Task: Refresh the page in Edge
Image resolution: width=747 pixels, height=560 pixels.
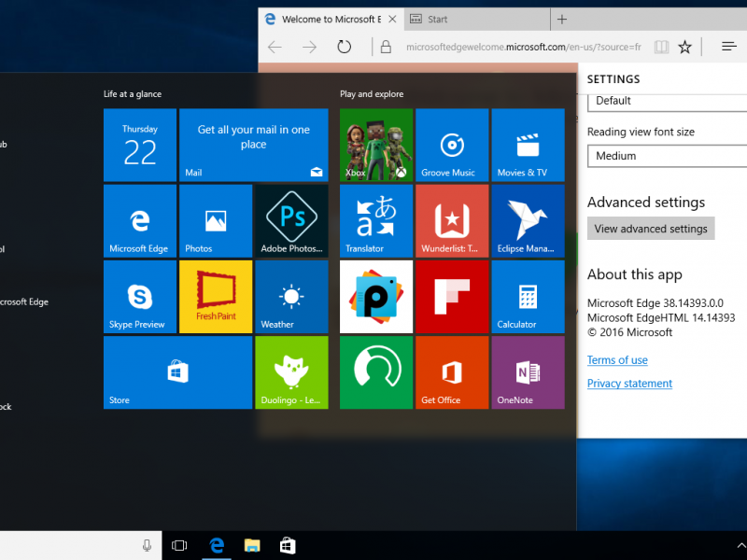Action: (x=344, y=47)
